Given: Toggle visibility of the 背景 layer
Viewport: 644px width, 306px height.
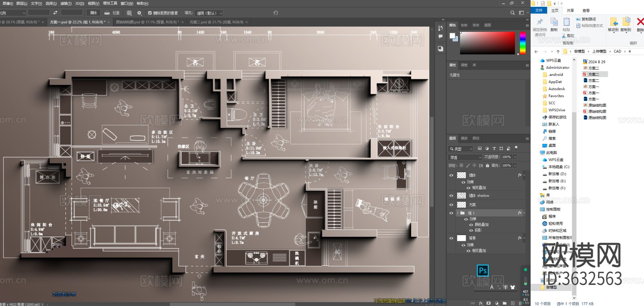Looking at the screenshot, I should [x=451, y=238].
